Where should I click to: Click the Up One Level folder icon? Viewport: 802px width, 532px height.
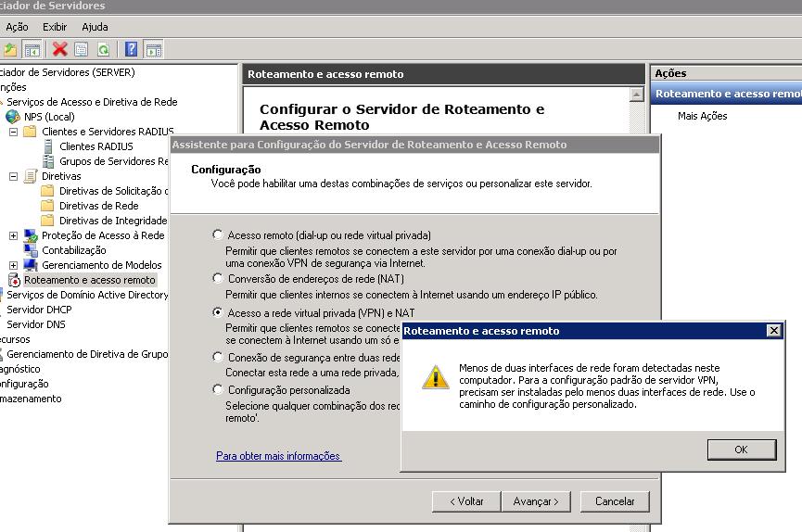click(x=9, y=50)
